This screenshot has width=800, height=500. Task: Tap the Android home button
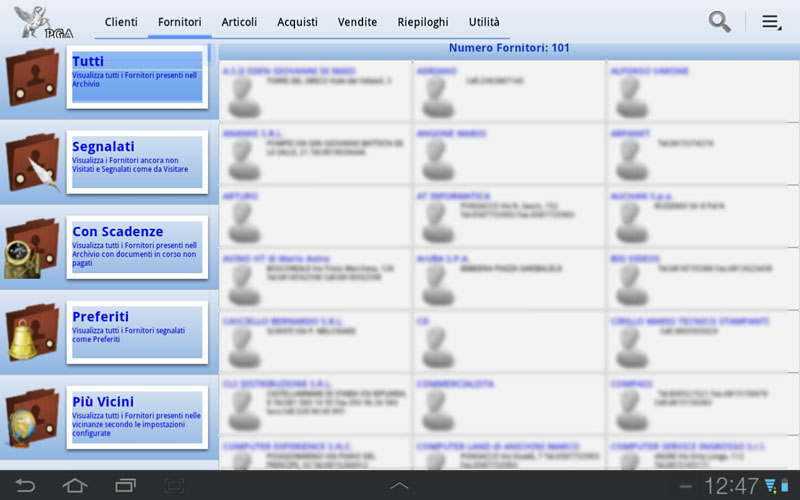pyautogui.click(x=75, y=485)
